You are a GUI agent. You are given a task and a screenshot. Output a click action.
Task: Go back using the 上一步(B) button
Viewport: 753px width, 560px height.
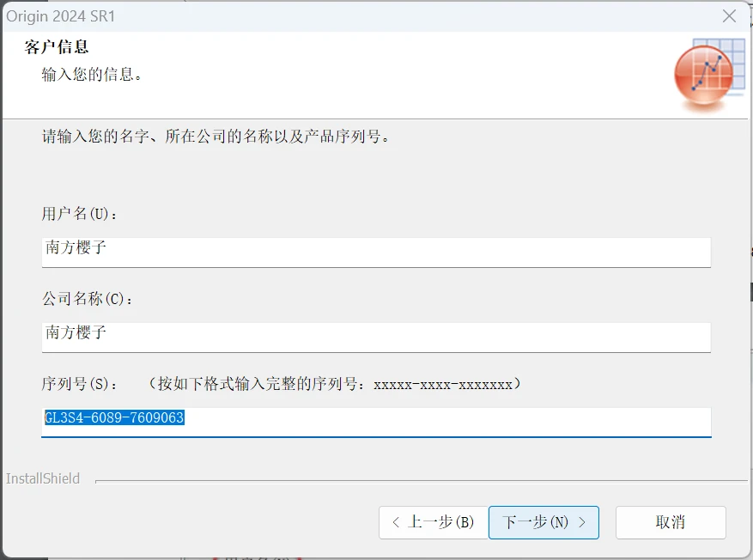pyautogui.click(x=432, y=521)
